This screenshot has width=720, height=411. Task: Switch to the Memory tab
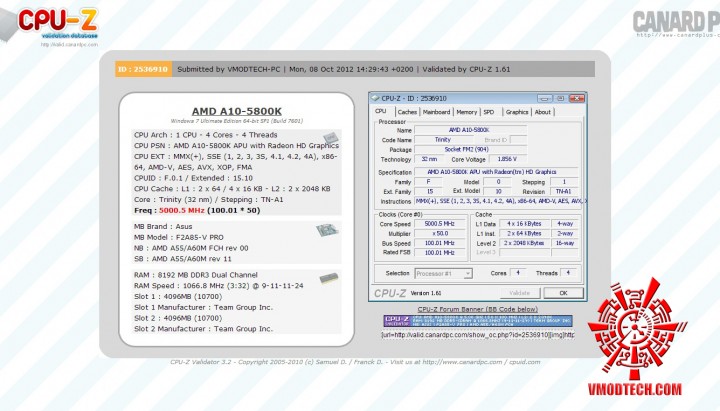pos(467,112)
